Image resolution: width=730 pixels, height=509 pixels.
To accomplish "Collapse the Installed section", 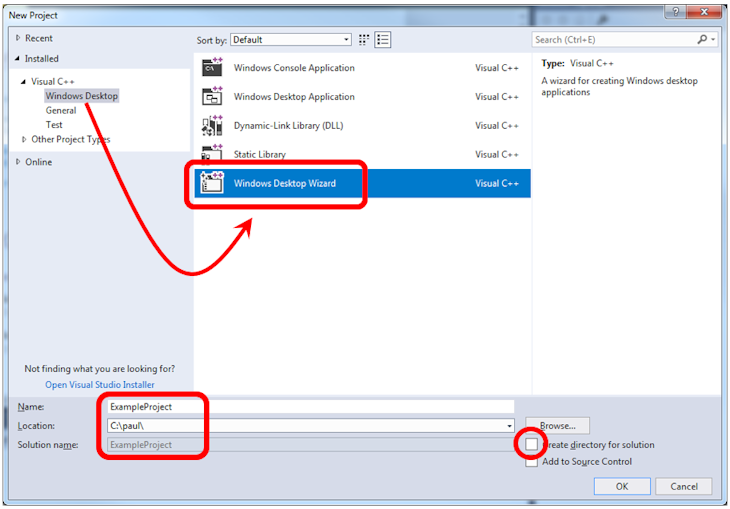I will [x=18, y=59].
